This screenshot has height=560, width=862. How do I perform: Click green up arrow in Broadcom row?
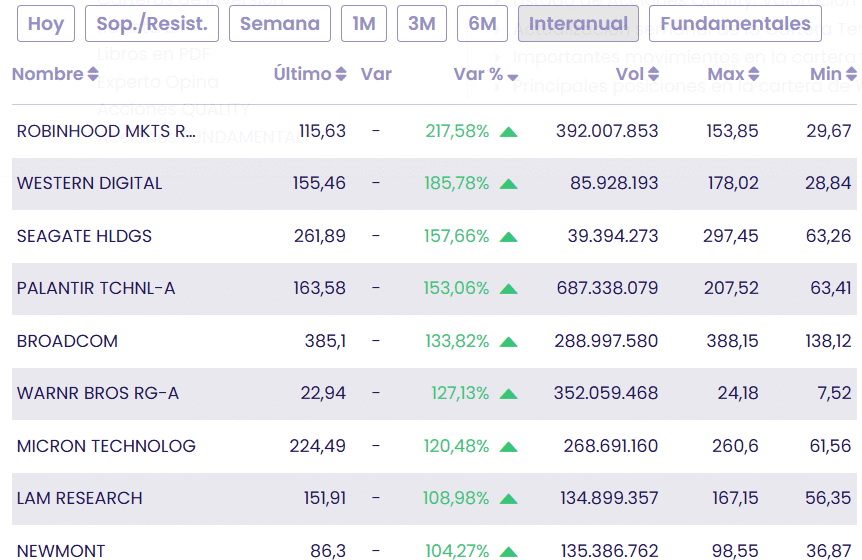pyautogui.click(x=508, y=342)
